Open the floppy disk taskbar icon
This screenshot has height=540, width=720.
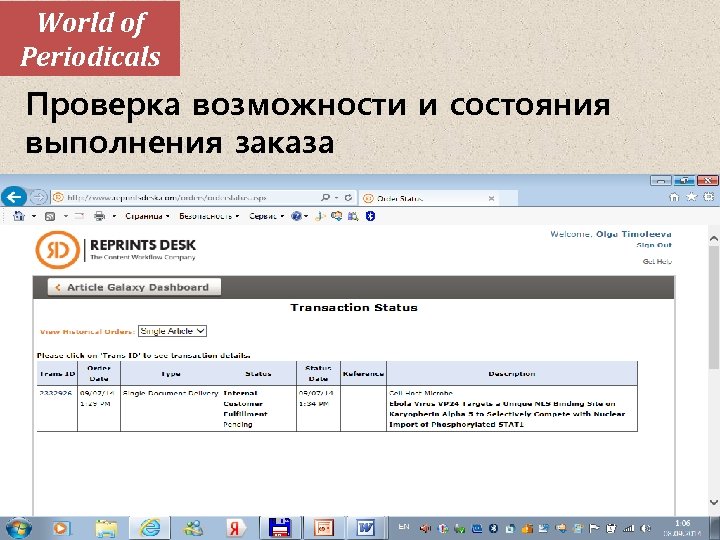point(280,528)
